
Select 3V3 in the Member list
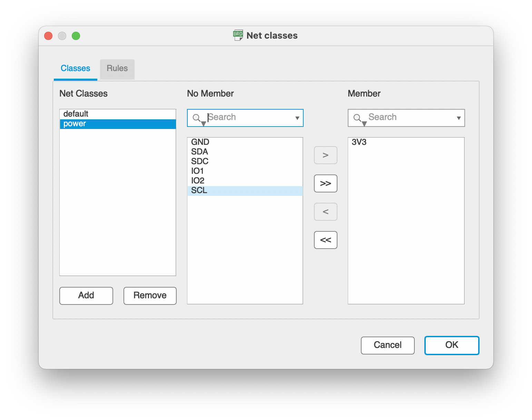[406, 142]
